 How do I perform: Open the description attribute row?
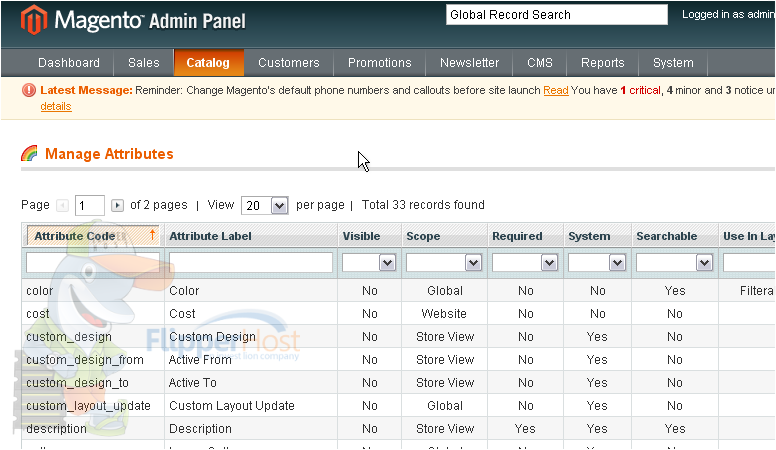[x=398, y=429]
